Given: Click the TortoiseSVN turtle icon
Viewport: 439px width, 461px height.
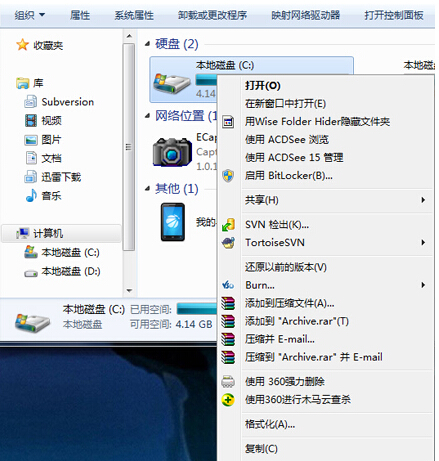Looking at the screenshot, I should click(228, 243).
